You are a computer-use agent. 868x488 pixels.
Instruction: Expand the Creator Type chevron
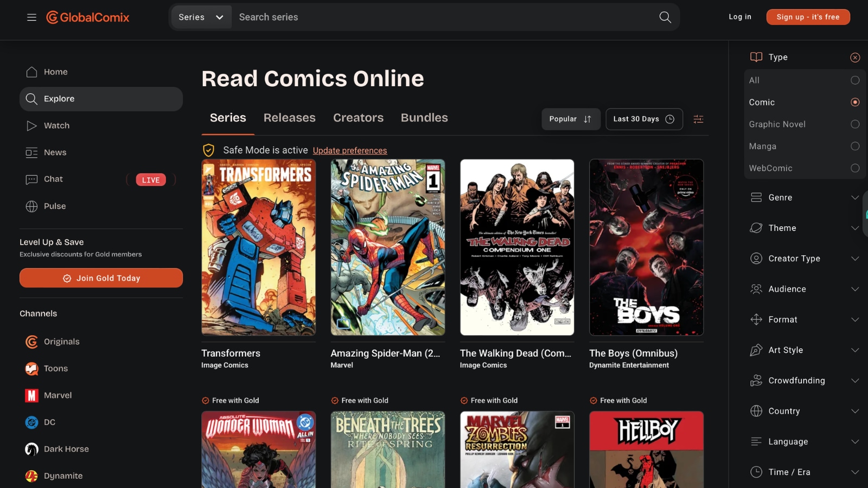tap(855, 259)
